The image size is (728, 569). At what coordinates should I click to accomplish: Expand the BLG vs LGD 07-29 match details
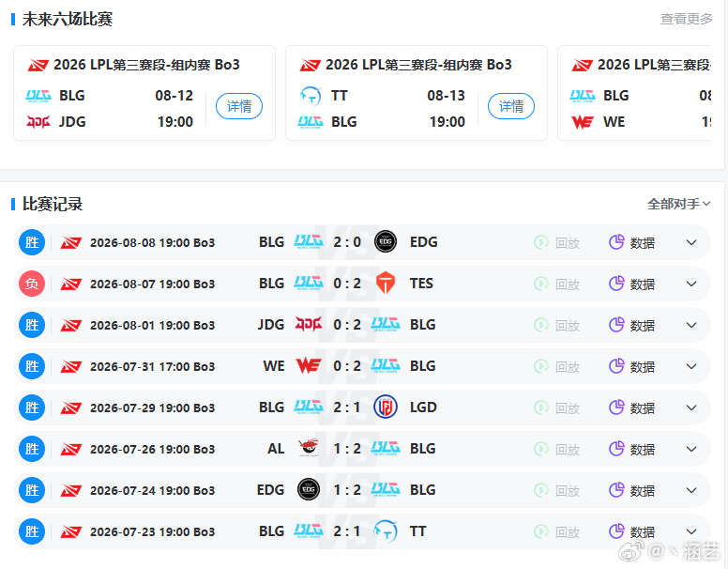(691, 408)
